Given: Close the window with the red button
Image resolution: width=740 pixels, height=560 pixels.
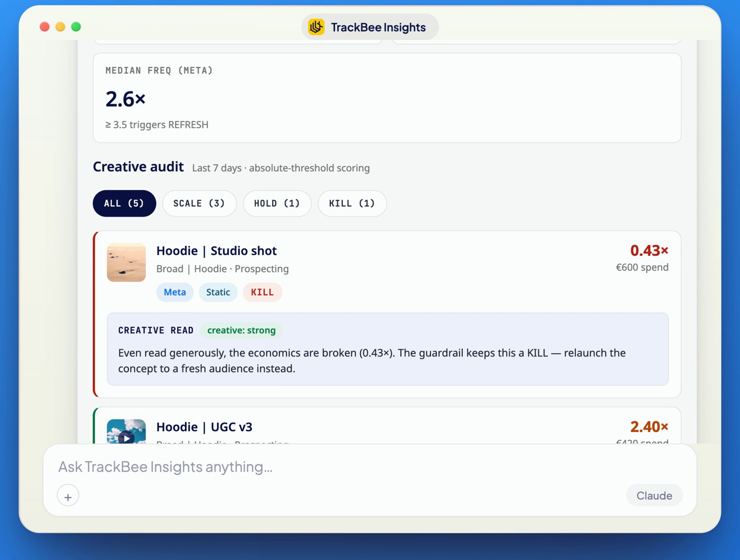Looking at the screenshot, I should point(44,27).
